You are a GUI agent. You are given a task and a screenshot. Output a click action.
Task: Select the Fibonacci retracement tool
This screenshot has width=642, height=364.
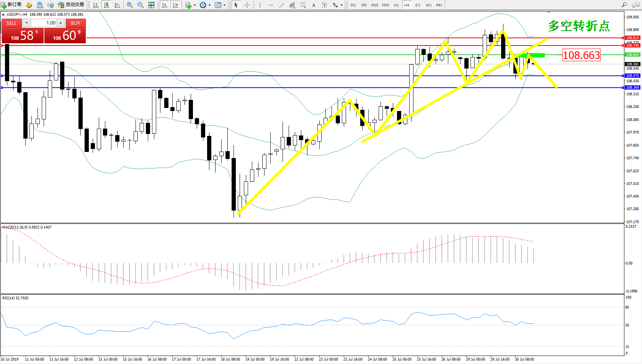[303, 5]
